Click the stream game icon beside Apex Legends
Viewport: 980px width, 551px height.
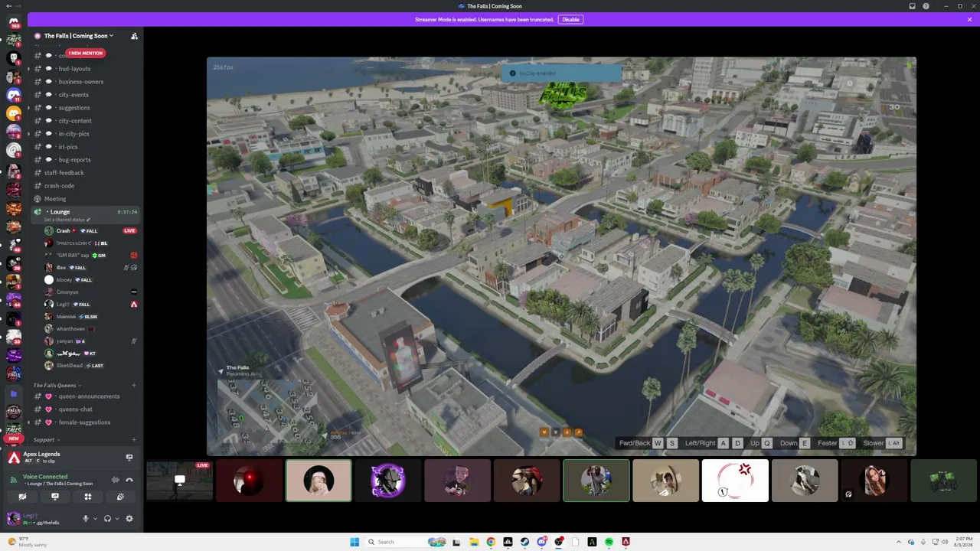point(129,458)
